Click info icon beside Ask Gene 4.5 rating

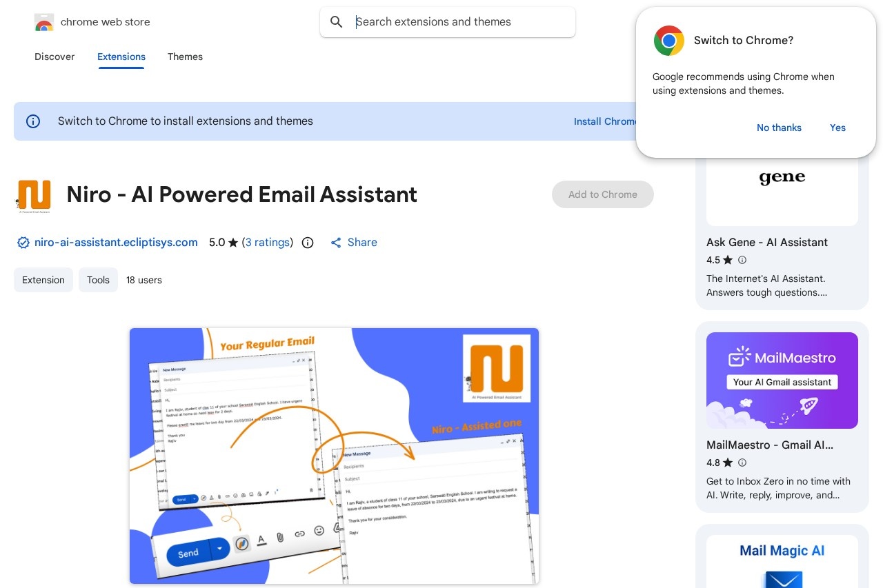pyautogui.click(x=742, y=260)
